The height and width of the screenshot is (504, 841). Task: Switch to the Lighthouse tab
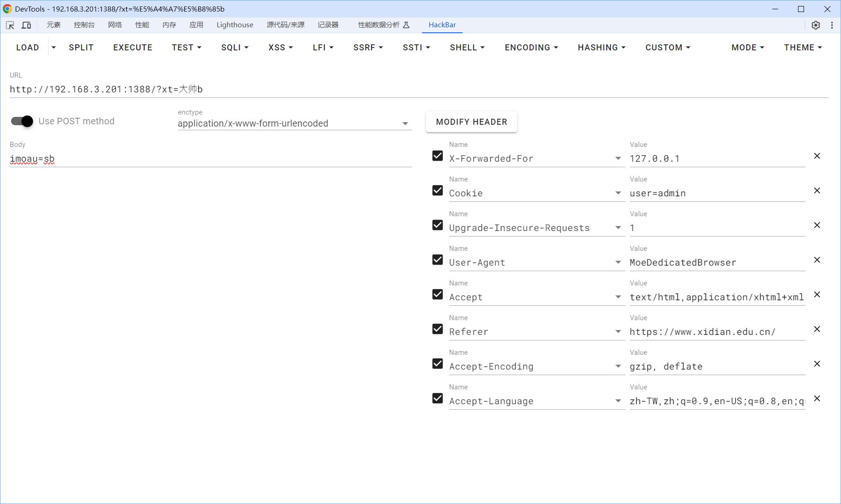tap(235, 25)
